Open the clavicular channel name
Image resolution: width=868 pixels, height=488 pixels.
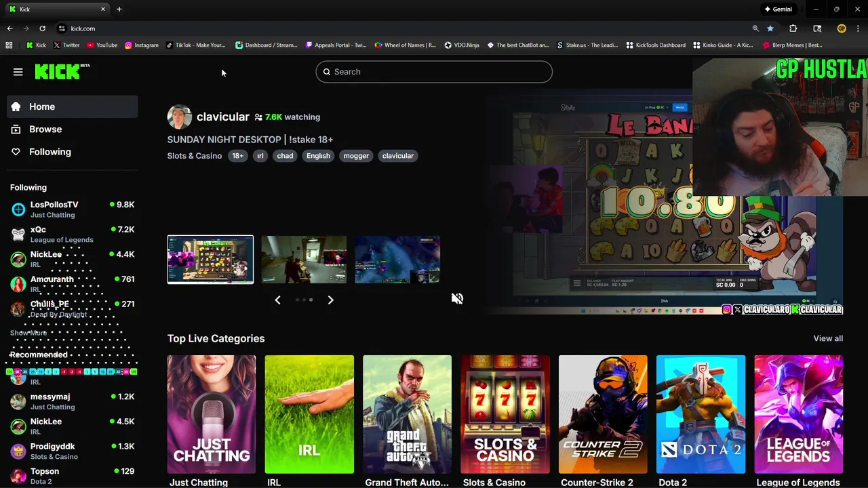click(223, 117)
